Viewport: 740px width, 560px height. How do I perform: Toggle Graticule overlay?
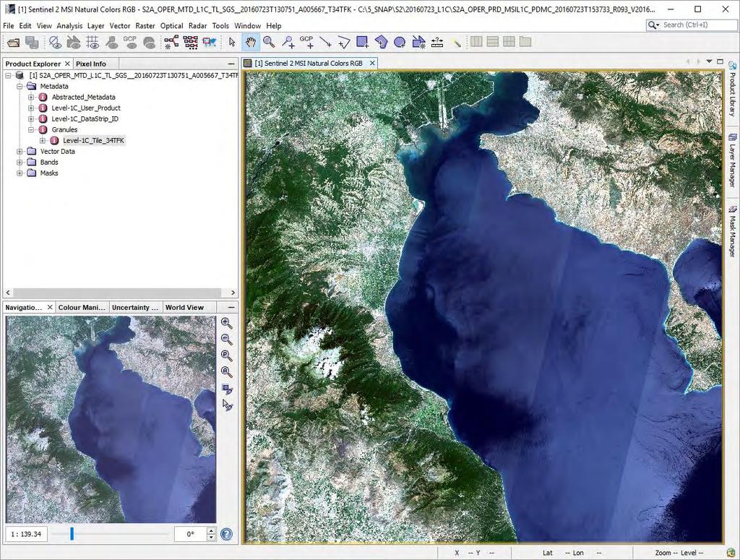point(92,42)
